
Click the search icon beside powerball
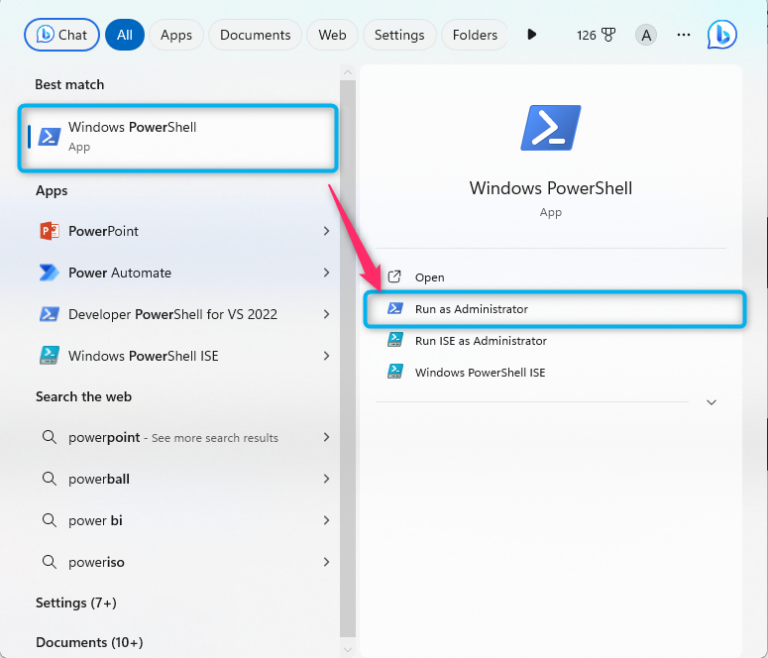(x=49, y=478)
